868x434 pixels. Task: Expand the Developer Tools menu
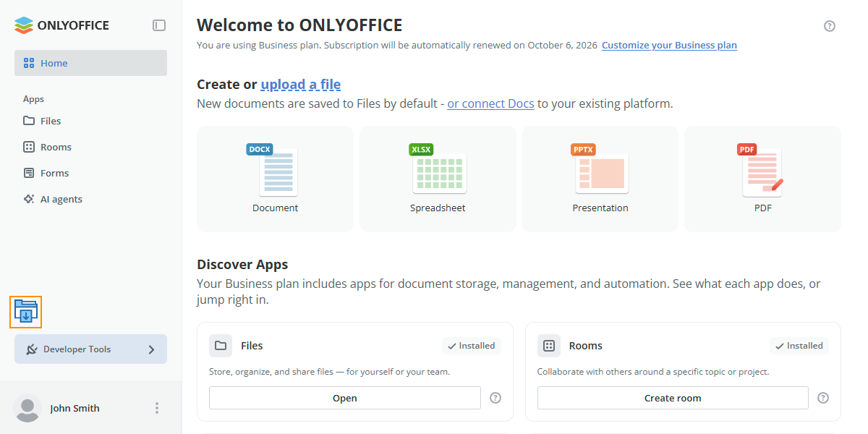[x=90, y=349]
